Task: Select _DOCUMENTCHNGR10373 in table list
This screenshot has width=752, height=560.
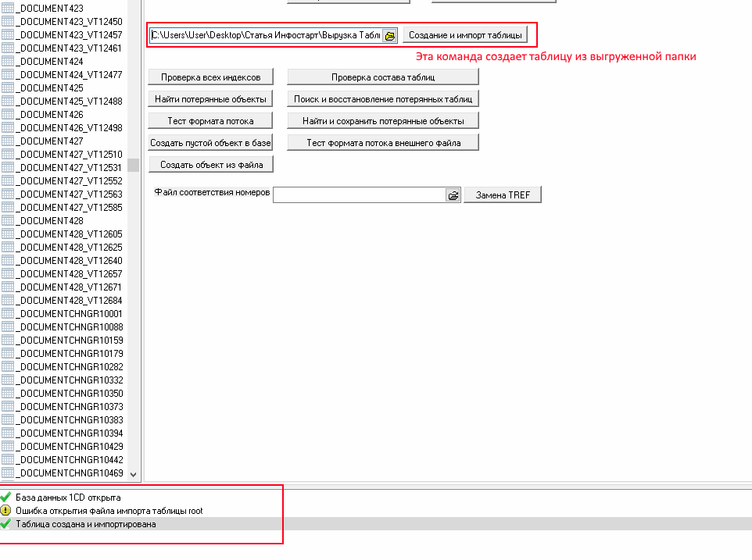Action: click(x=70, y=407)
